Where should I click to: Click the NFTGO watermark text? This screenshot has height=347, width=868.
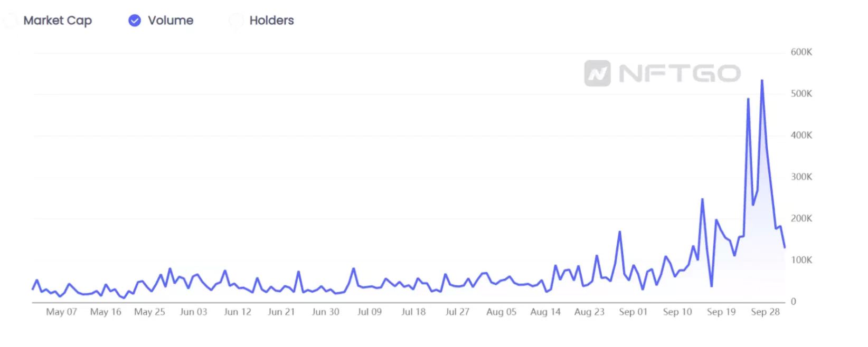pos(680,73)
